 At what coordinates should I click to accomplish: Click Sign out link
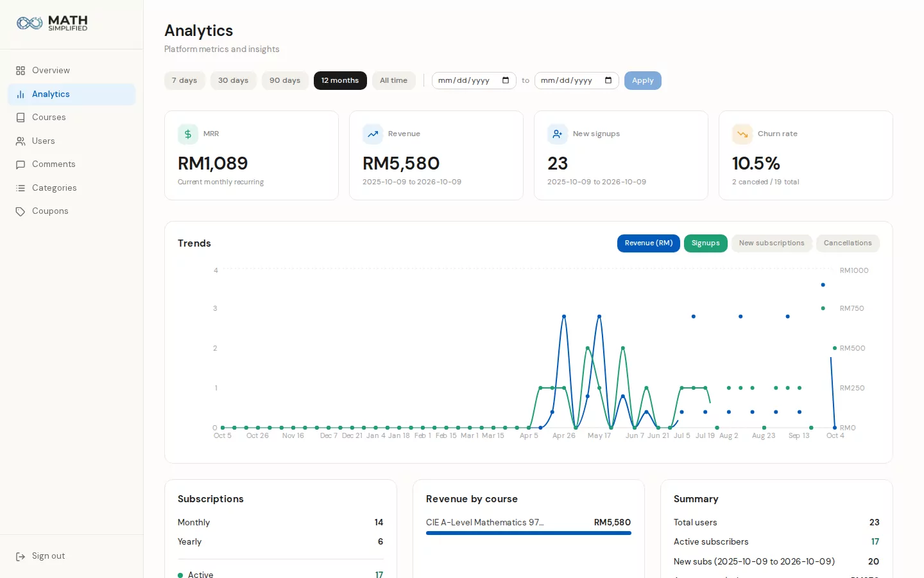[72, 556]
